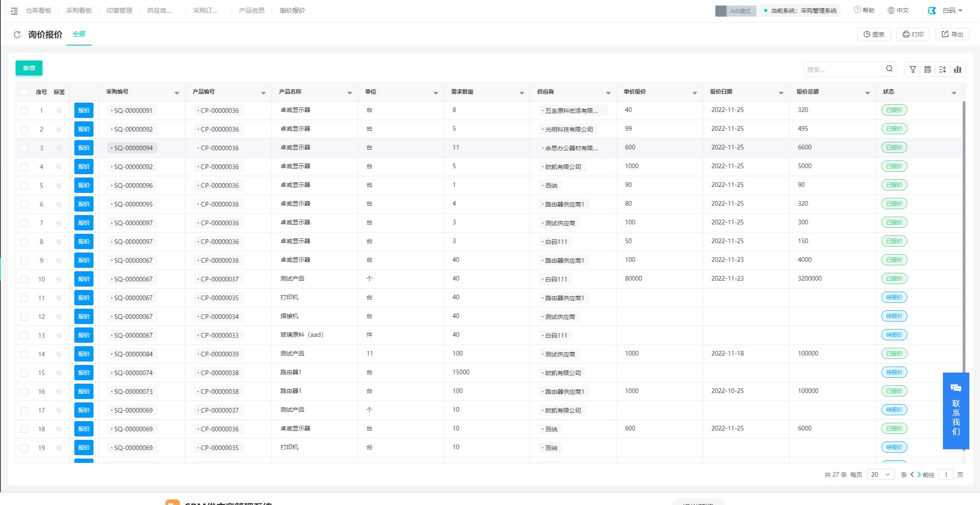The width and height of the screenshot is (980, 505).
Task: Click the sort rows icon
Action: (943, 69)
